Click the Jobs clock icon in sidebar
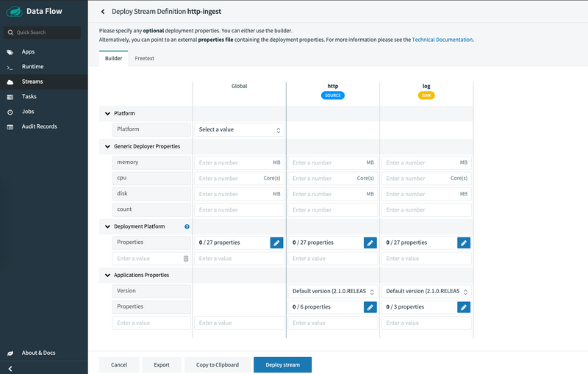This screenshot has width=588, height=374. point(10,112)
